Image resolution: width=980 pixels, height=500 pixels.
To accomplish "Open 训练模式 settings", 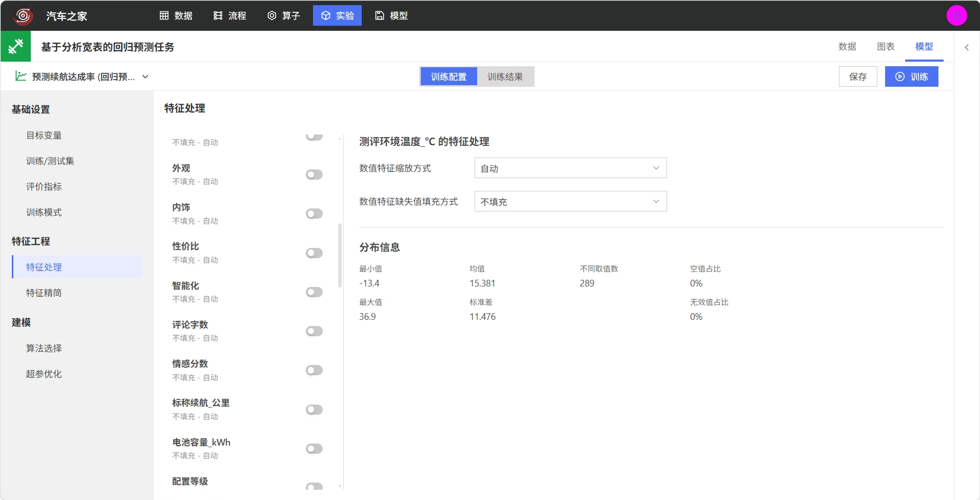I will [x=44, y=212].
